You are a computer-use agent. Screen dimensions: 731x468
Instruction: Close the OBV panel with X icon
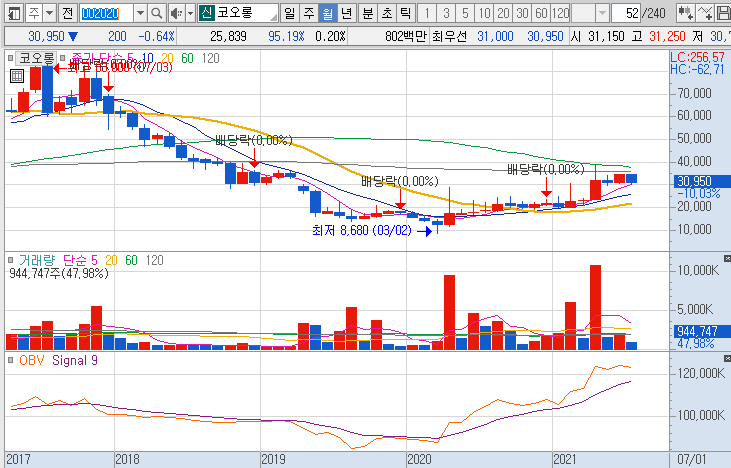coord(727,358)
